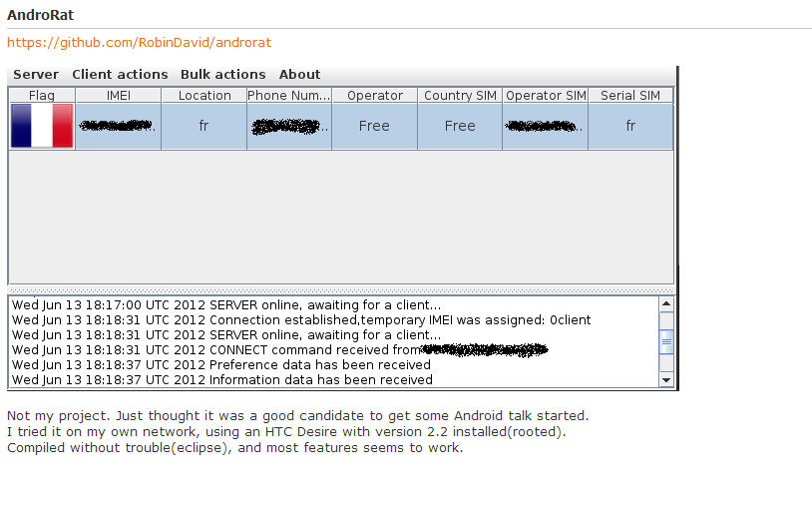This screenshot has height=507, width=812.
Task: Open the Client actions menu
Action: coord(120,75)
